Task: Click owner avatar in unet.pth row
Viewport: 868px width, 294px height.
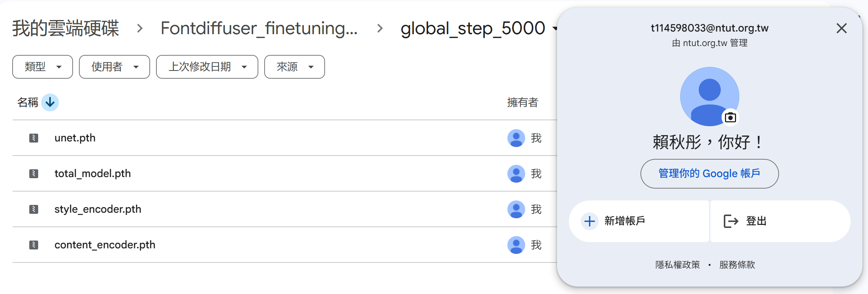Action: click(516, 138)
